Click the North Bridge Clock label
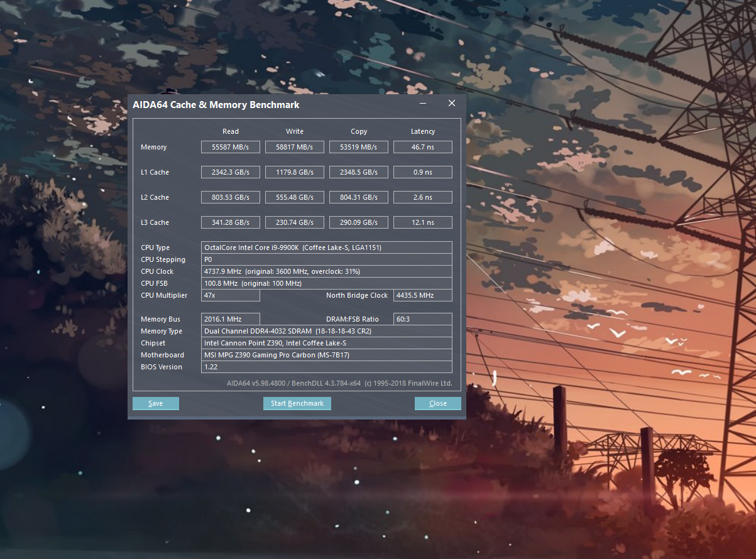 357,295
